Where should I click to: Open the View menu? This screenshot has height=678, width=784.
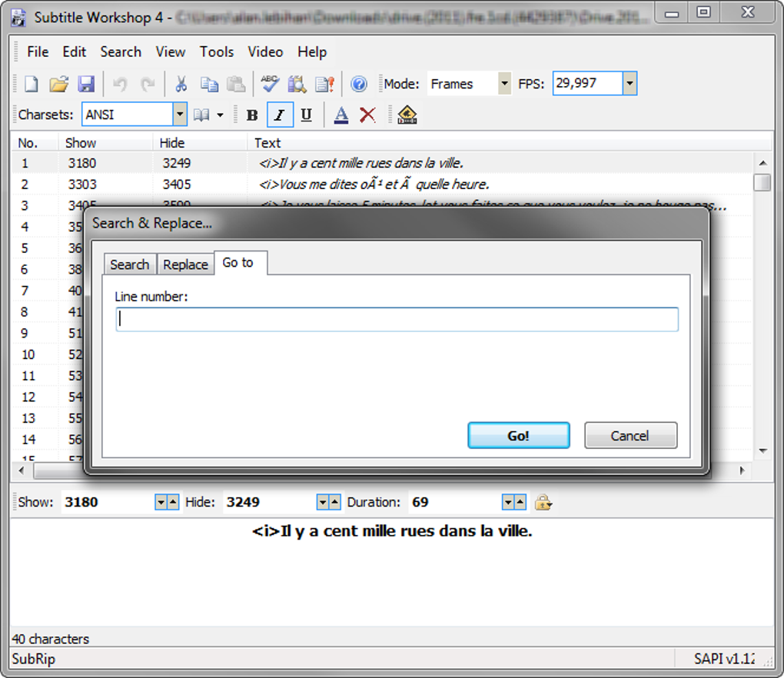tap(170, 52)
